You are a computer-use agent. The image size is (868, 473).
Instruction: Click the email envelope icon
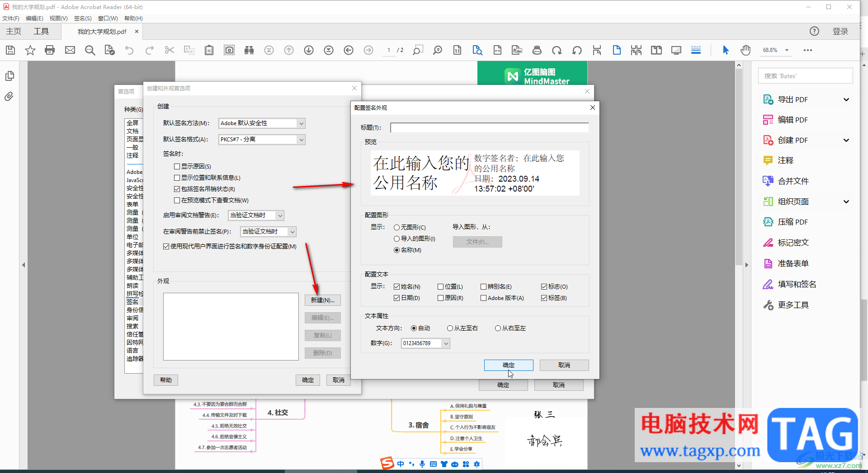pos(70,50)
